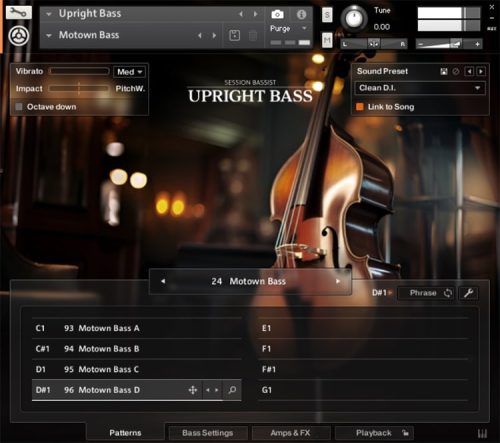Open the Clean D.I. preset dropdown

[x=420, y=88]
